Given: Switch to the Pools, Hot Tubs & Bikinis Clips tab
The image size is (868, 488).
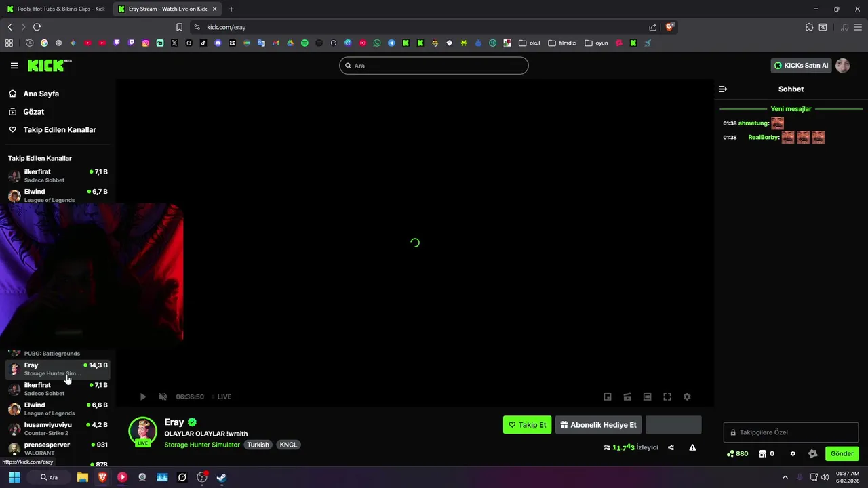Looking at the screenshot, I should coord(54,9).
